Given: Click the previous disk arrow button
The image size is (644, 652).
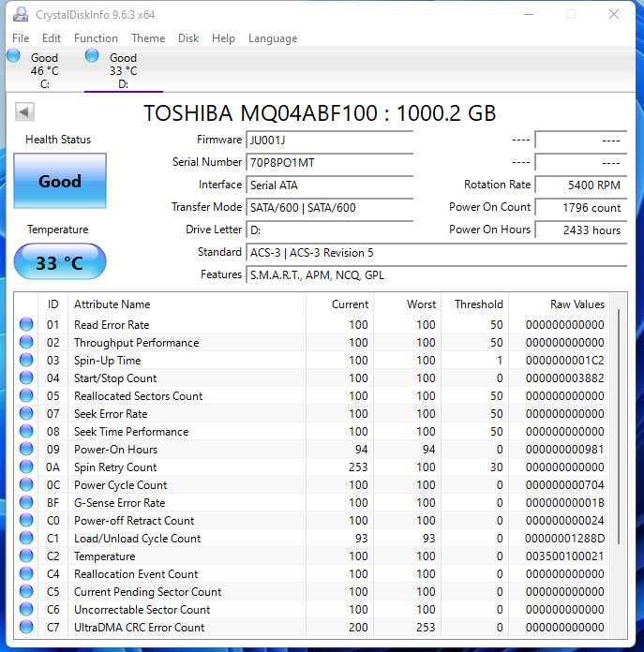Looking at the screenshot, I should (x=24, y=111).
